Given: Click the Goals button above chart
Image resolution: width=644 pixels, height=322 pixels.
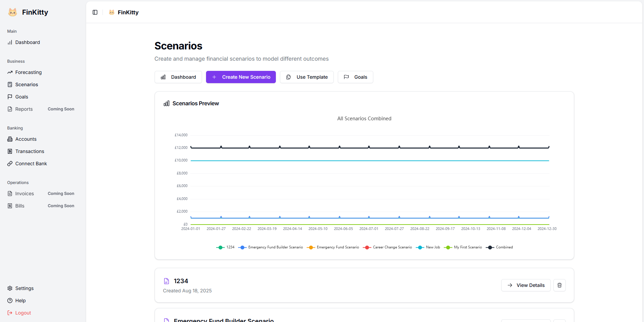Looking at the screenshot, I should click(356, 77).
